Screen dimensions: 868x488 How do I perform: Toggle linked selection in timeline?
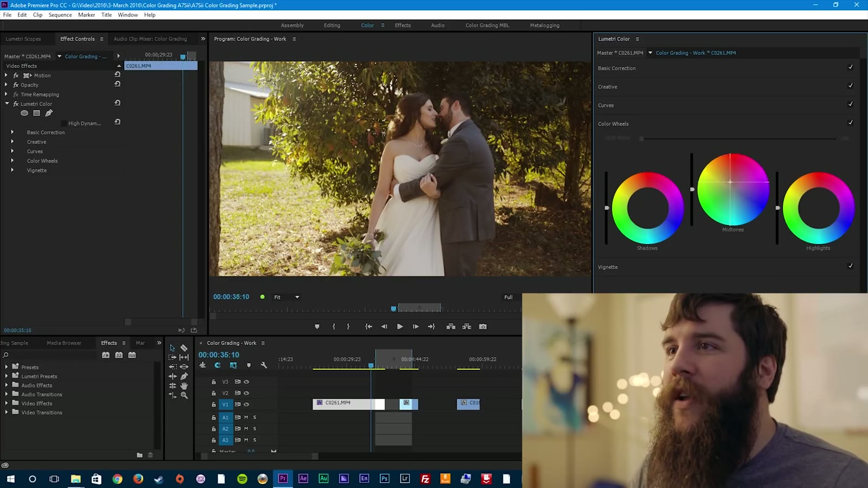[233, 365]
